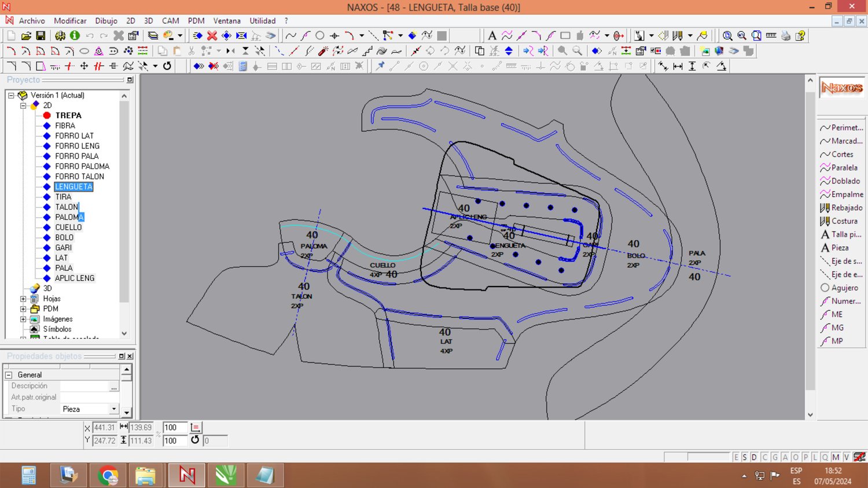Screen dimensions: 868x488
Task: Click the blue pushpin icon
Action: pyautogui.click(x=380, y=66)
